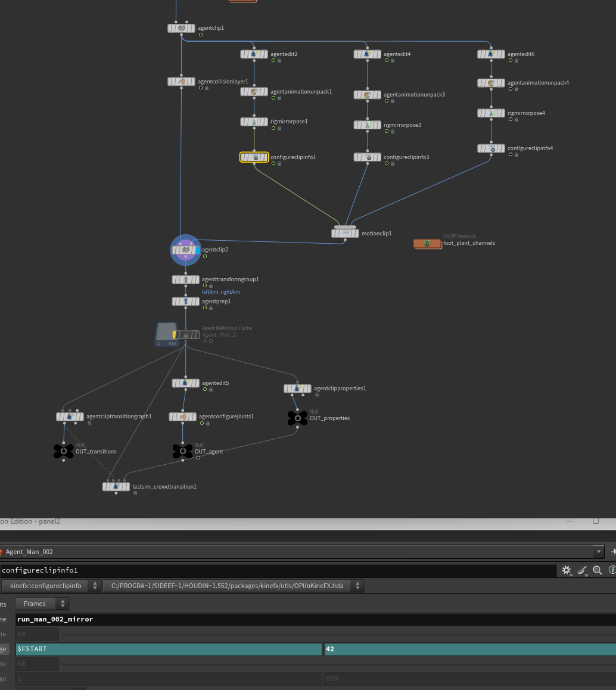Select the rigmirrorpose3 node
The image size is (616, 690).
pyautogui.click(x=368, y=125)
